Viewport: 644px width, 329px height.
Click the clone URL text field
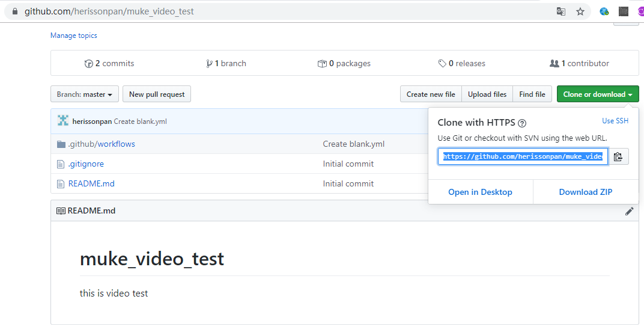pyautogui.click(x=523, y=157)
